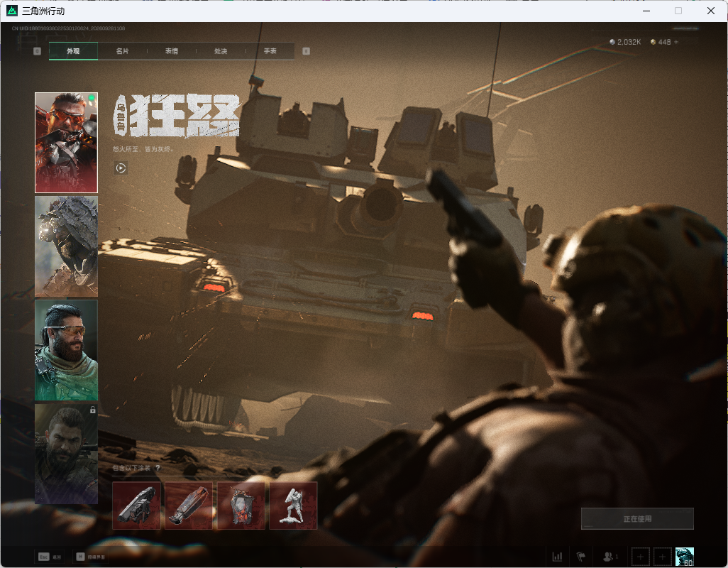Open the statistics bar-chart icon
This screenshot has height=568, width=728.
(557, 557)
